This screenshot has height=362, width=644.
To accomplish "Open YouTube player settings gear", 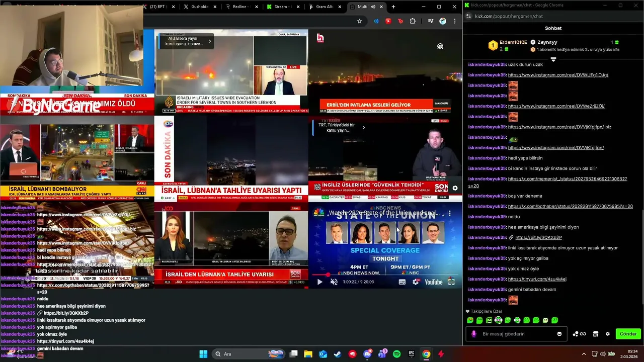I will point(416,282).
